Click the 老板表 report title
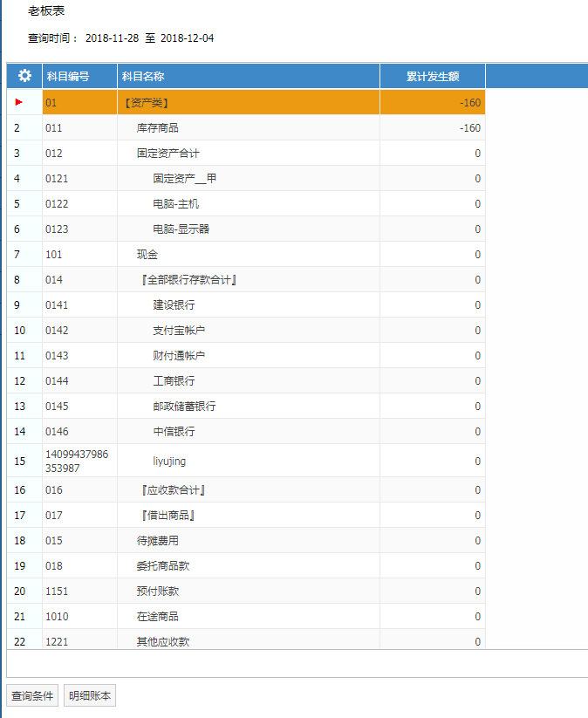Image resolution: width=588 pixels, height=718 pixels. click(46, 10)
